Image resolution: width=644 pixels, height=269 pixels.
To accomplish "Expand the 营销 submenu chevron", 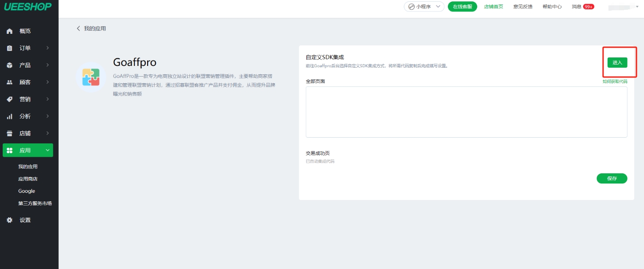I will (48, 99).
